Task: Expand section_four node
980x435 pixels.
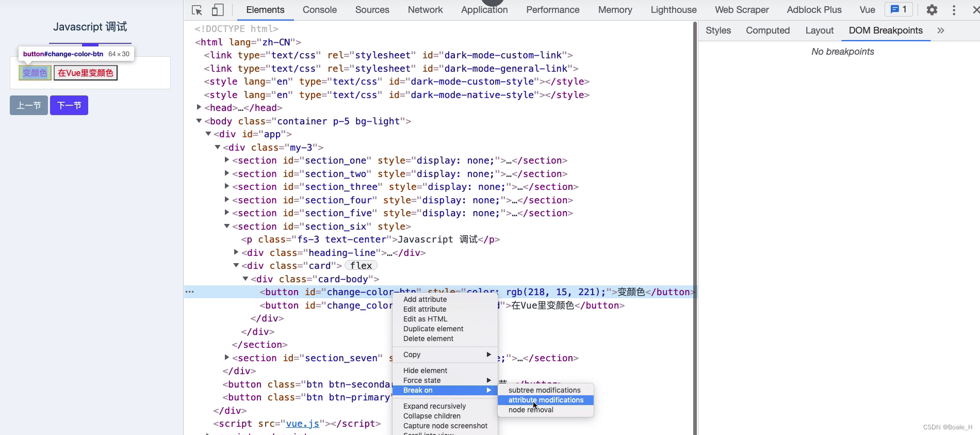Action: coord(227,200)
